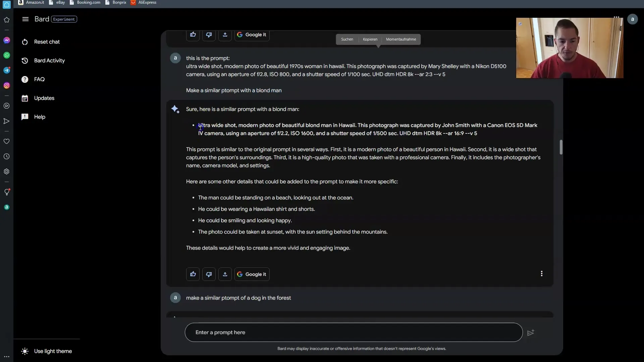This screenshot has width=644, height=362.
Task: Switch using Use light theme
Action: click(47, 351)
